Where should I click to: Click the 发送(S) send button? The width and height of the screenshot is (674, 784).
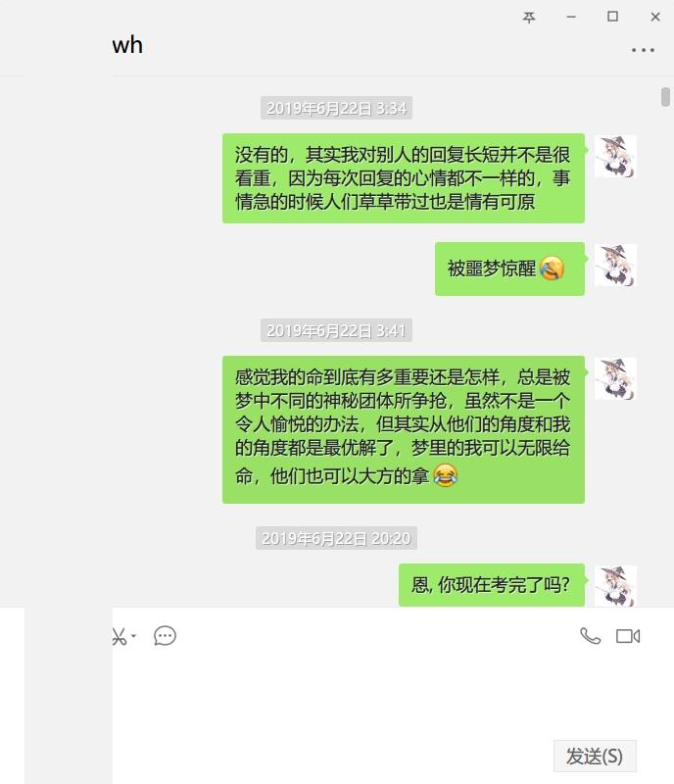595,756
